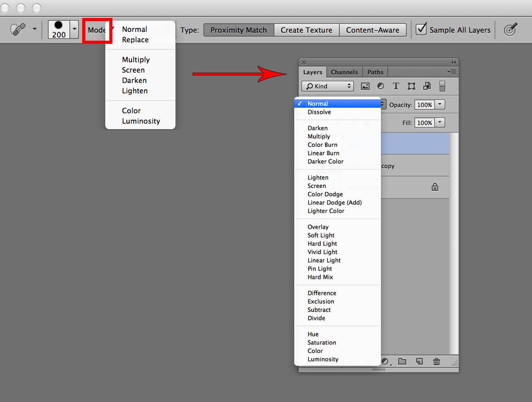Switch to the Channels tab

pos(344,72)
